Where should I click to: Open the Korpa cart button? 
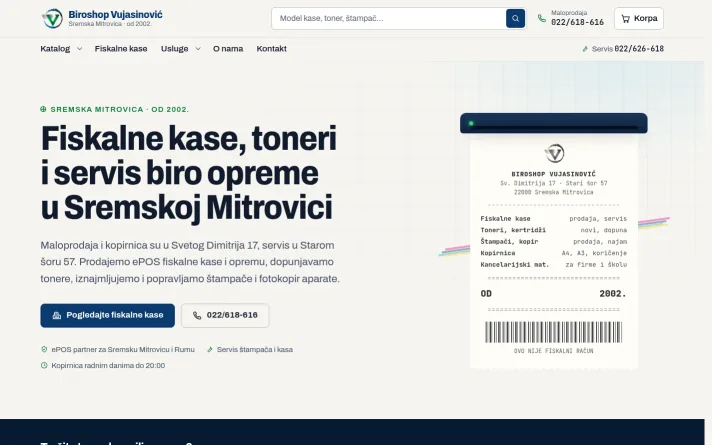pyautogui.click(x=639, y=19)
